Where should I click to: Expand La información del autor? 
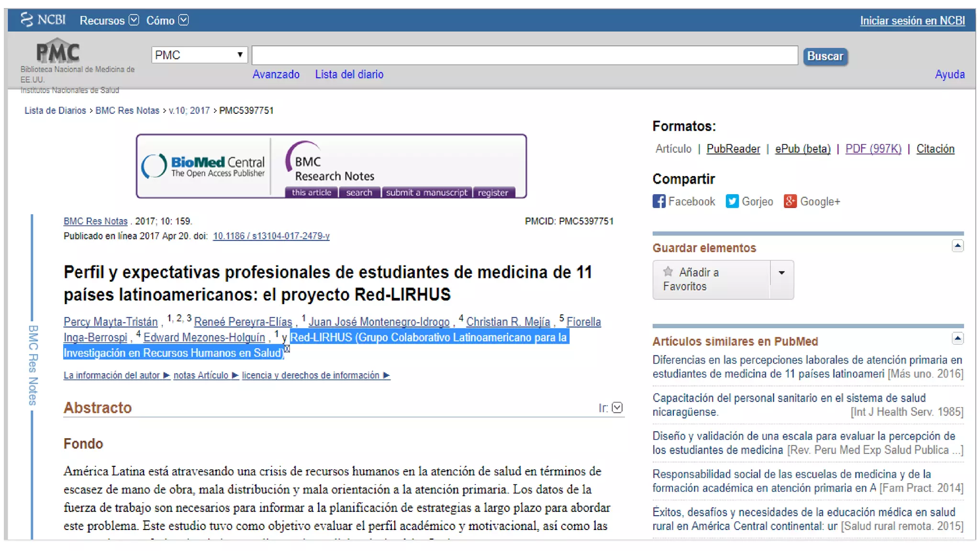[x=116, y=375]
